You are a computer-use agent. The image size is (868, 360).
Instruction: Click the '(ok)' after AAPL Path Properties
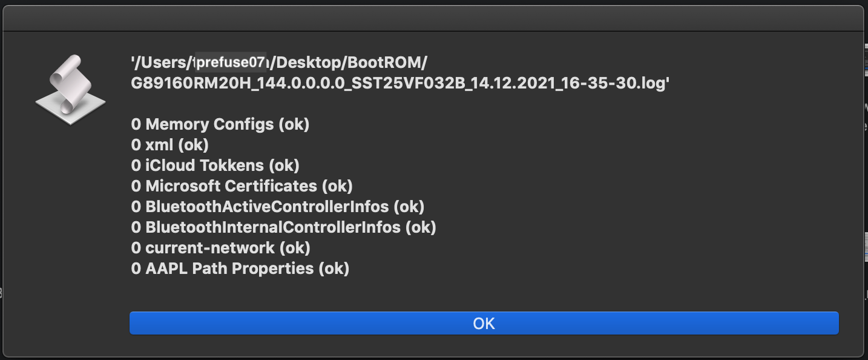[x=334, y=268]
